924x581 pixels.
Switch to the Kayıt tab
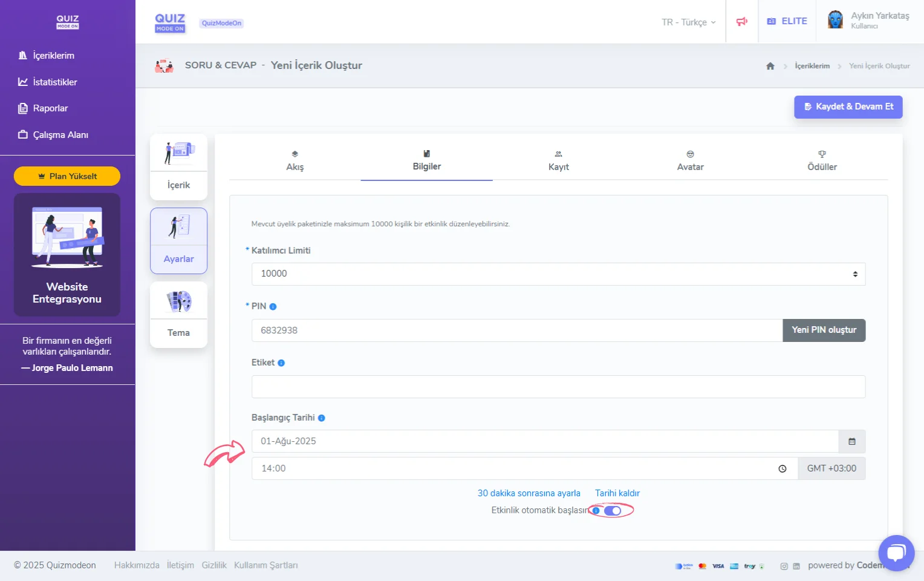[x=558, y=161]
